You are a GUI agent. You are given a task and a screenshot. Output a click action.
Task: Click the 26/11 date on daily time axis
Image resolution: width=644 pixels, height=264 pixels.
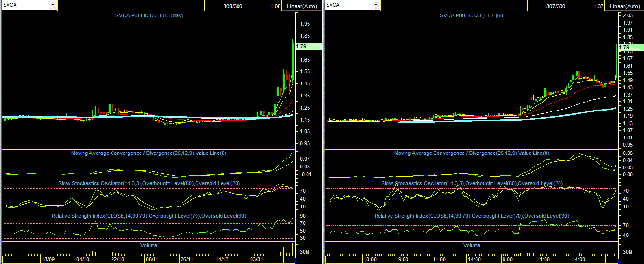pyautogui.click(x=187, y=259)
